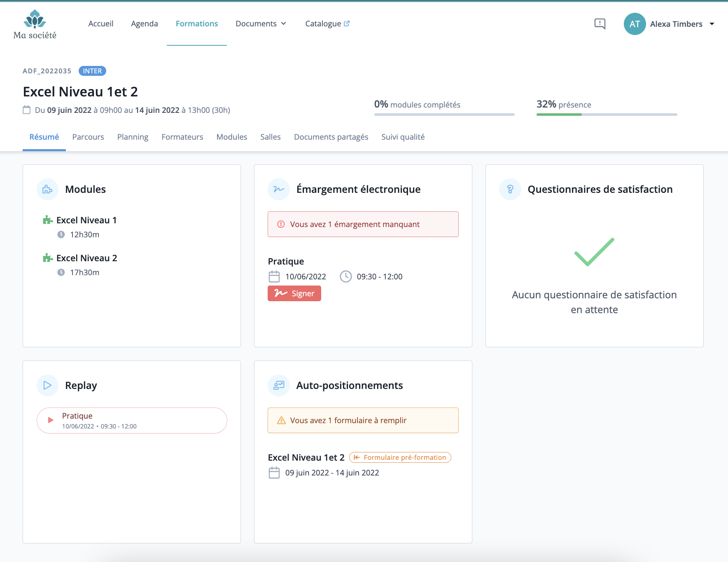Switch to the Parcours tab
Image resolution: width=728 pixels, height=562 pixels.
tap(88, 137)
